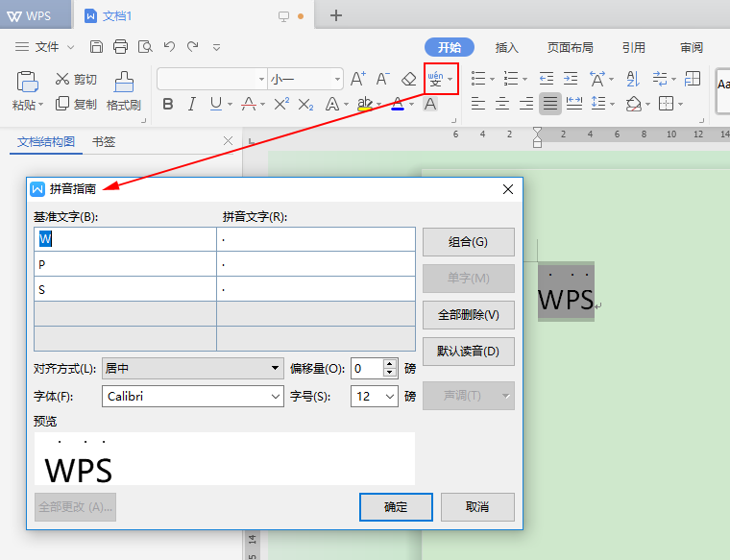Toggle justify alignment
Screen dimensions: 730x560
(x=550, y=104)
